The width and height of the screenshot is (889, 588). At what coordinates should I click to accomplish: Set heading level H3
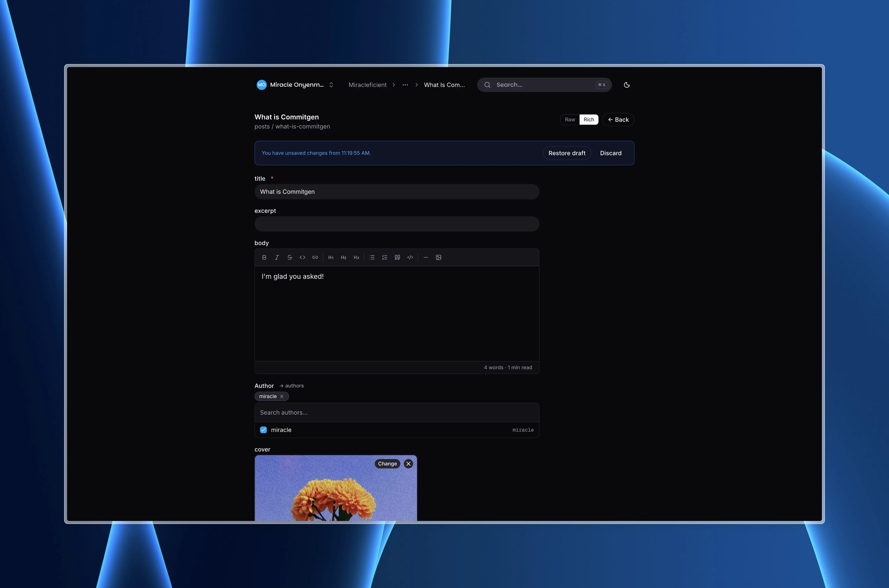point(356,257)
